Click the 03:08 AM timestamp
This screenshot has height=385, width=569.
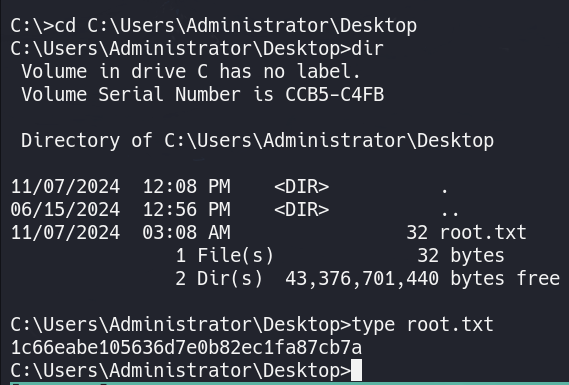186,233
